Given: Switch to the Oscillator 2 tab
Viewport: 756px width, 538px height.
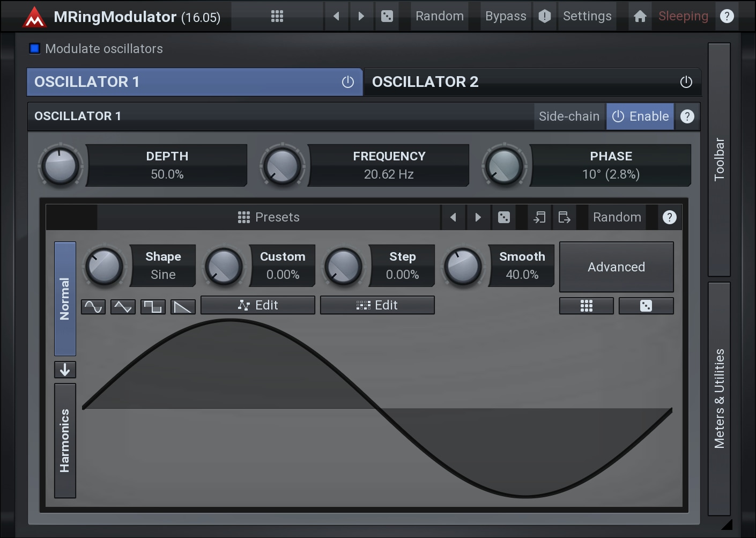Looking at the screenshot, I should [x=532, y=82].
